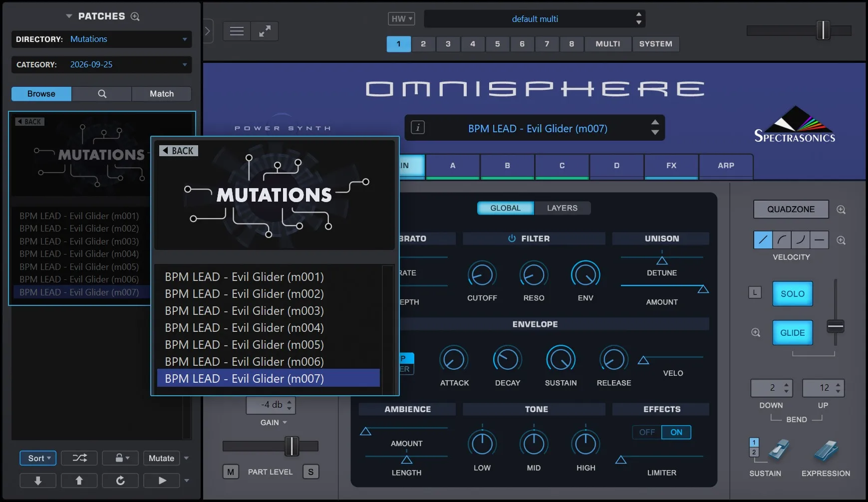
Task: Open layer A tab
Action: pos(453,166)
